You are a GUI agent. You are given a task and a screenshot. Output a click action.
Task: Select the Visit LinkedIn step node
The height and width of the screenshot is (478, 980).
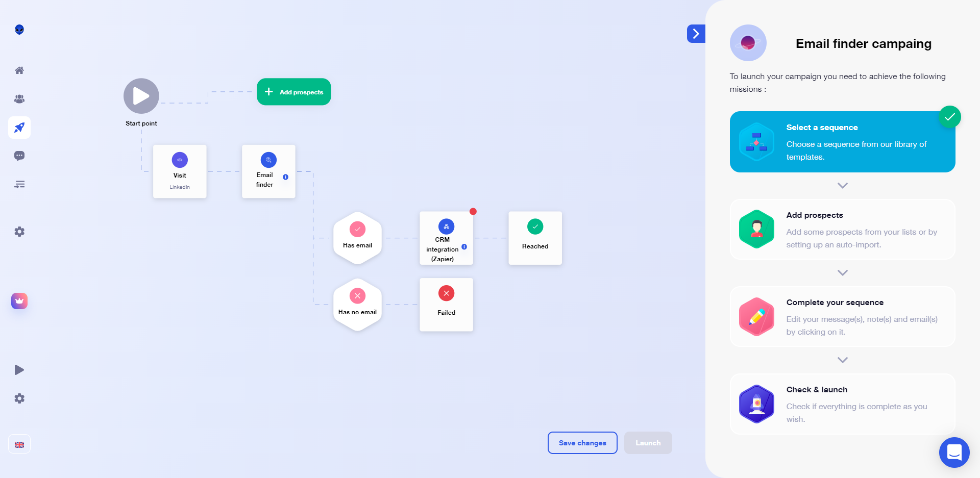tap(180, 171)
